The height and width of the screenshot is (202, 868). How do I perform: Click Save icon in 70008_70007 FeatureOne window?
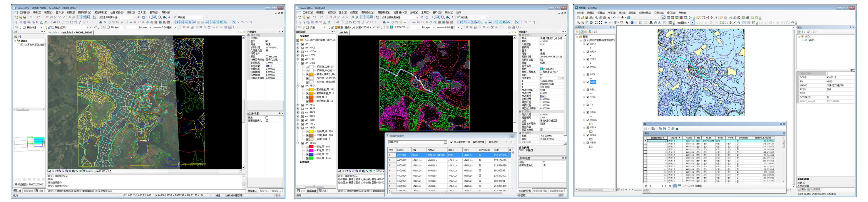tap(25, 17)
